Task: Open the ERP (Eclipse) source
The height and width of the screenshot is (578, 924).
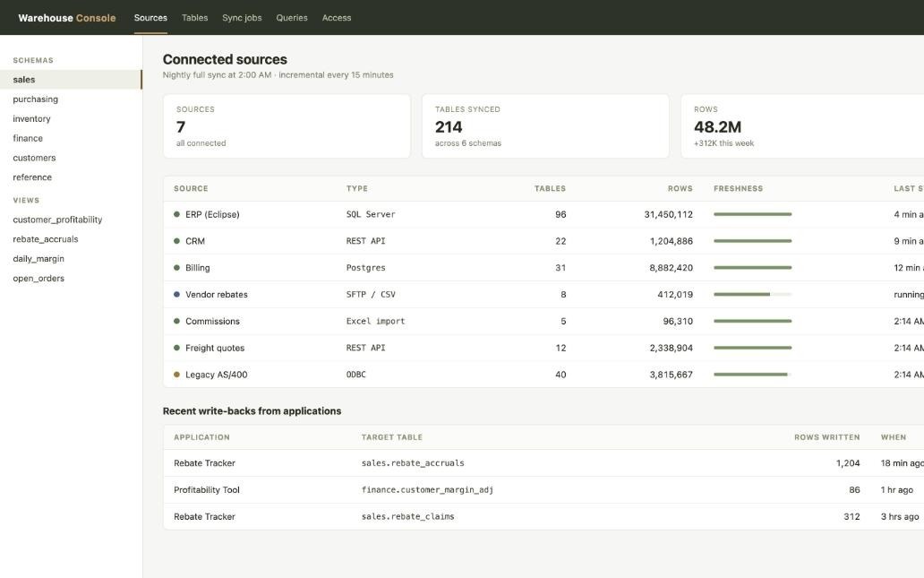Action: click(x=212, y=214)
